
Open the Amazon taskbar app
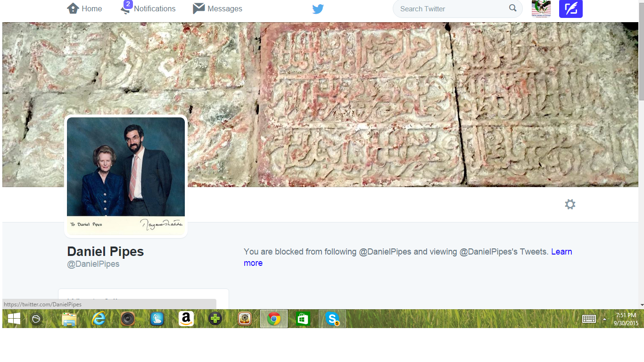[186, 319]
